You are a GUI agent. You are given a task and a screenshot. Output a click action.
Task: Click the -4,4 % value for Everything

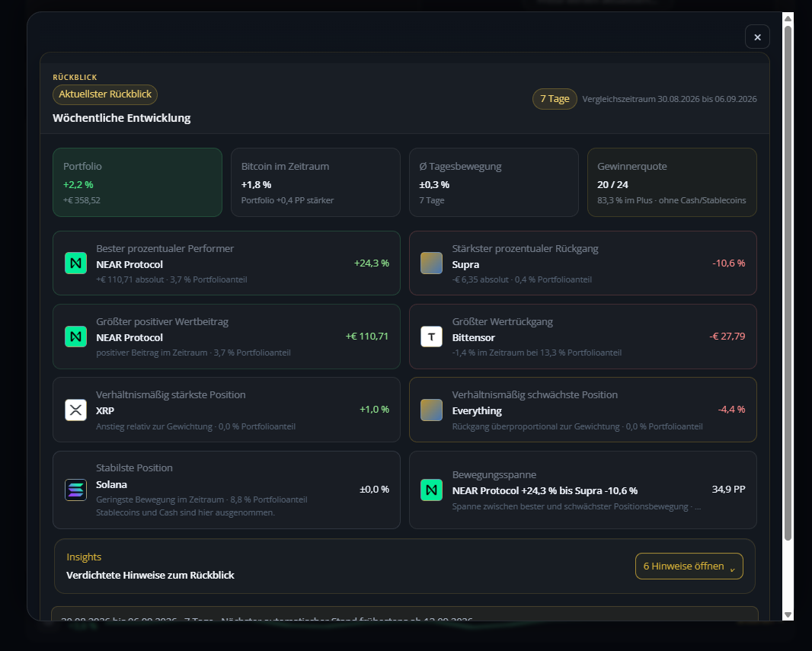pos(731,410)
